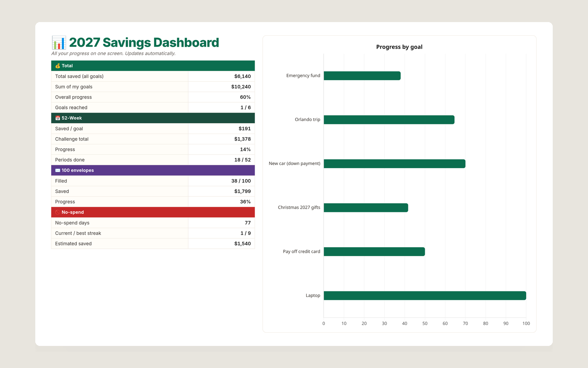Screen dimensions: 588x368
Task: Click the bar chart icon beside the dashboard title
Action: coord(59,43)
